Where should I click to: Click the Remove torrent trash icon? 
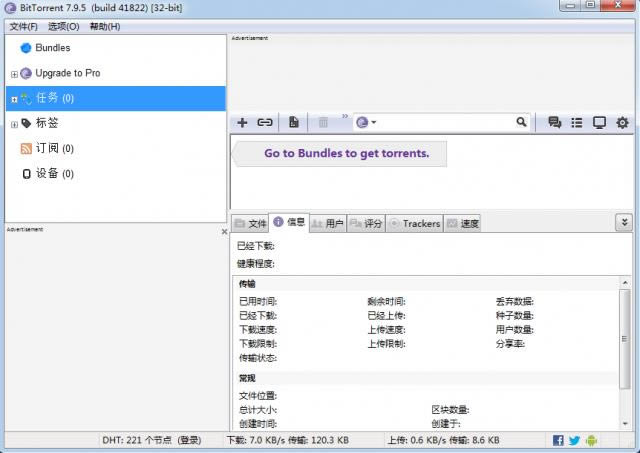click(323, 122)
